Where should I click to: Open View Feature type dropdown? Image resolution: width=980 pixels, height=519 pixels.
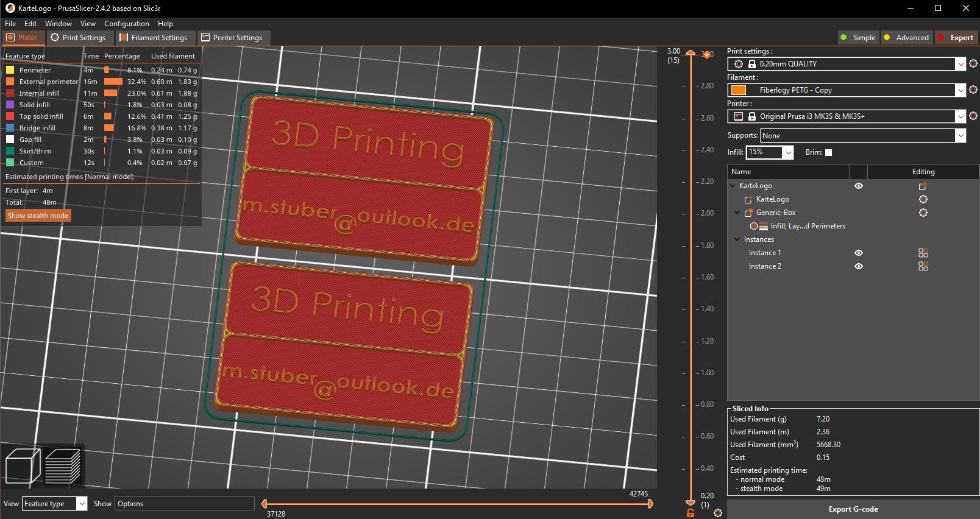[x=82, y=504]
